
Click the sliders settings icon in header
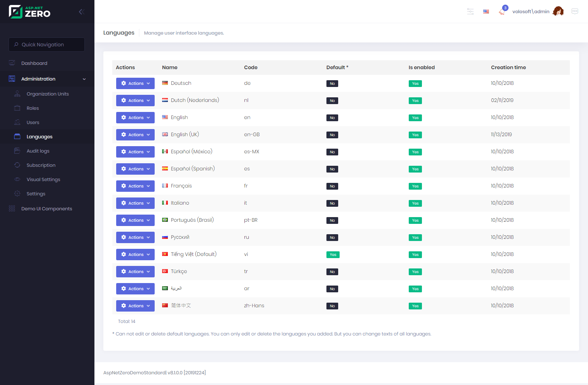[x=470, y=12]
